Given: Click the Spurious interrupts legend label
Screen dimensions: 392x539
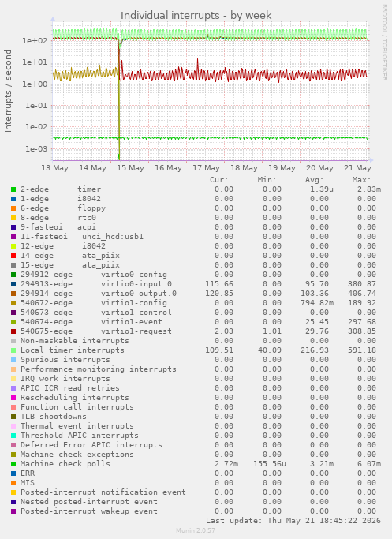Looking at the screenshot, I should click(65, 360).
